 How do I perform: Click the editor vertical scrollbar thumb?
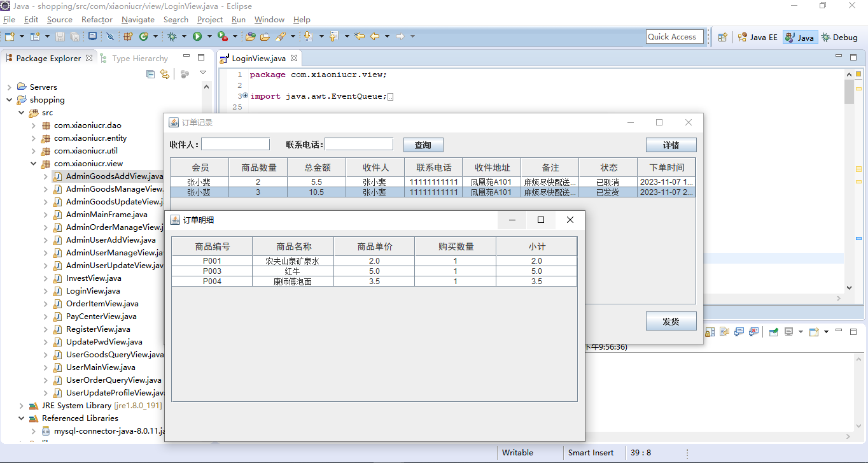click(849, 92)
